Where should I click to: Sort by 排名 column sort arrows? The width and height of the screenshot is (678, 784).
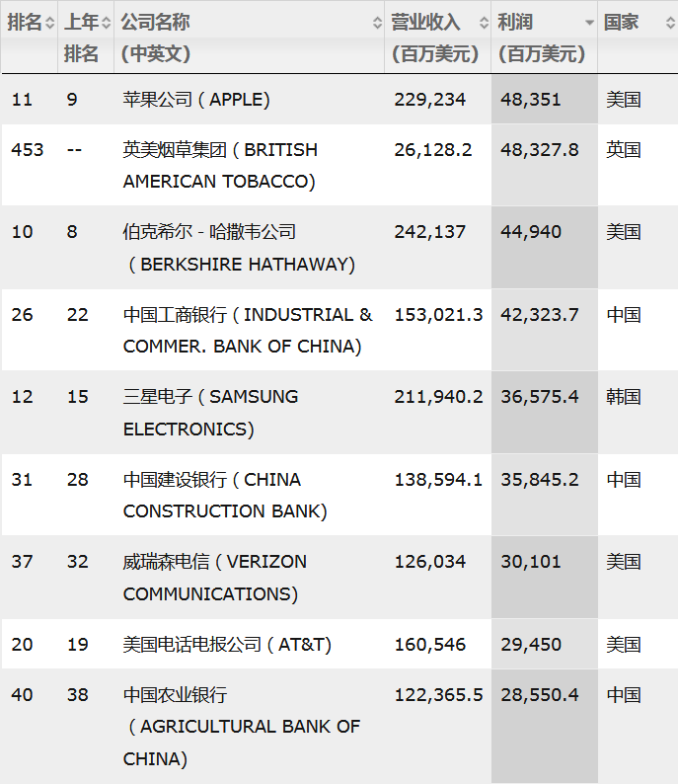pyautogui.click(x=50, y=23)
